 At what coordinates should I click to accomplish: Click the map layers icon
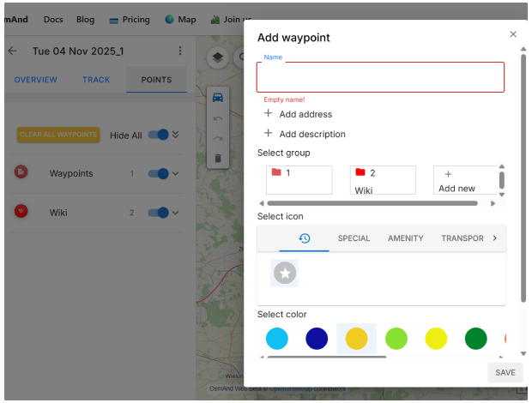click(x=218, y=57)
